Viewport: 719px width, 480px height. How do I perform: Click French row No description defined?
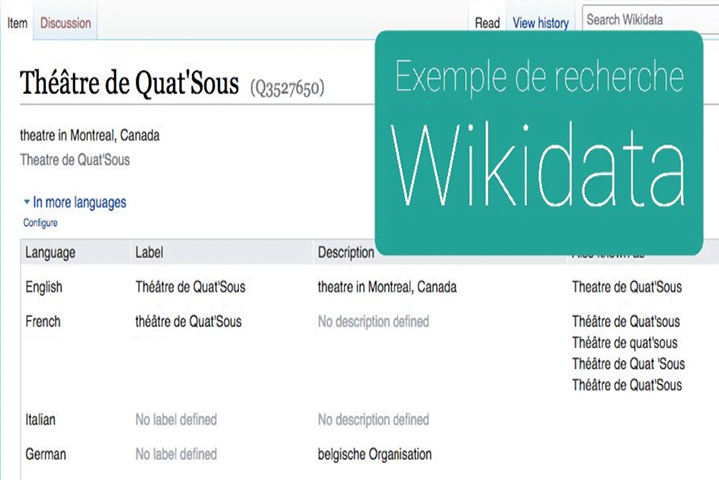pyautogui.click(x=373, y=321)
